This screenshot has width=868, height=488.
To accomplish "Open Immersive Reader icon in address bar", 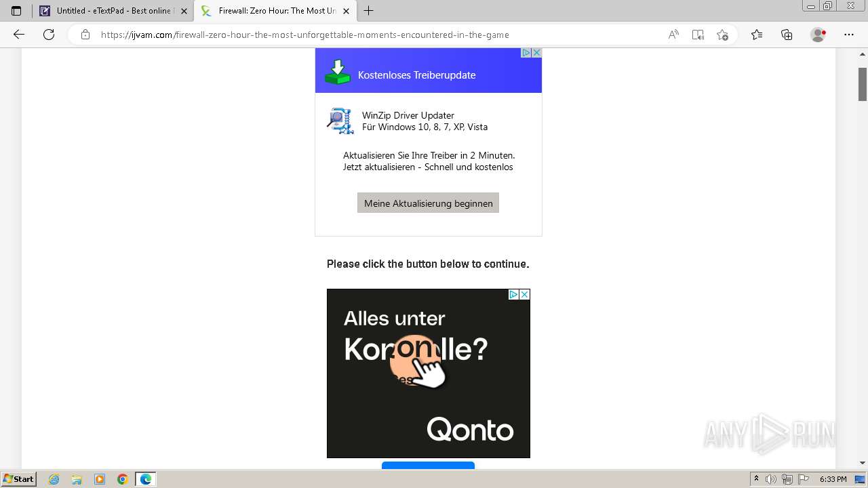I will 698,35.
